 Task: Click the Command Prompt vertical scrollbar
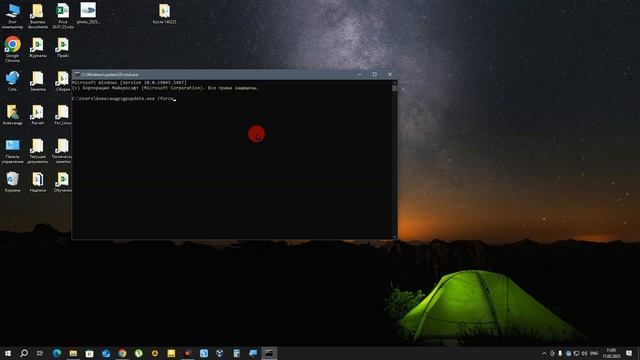click(394, 159)
